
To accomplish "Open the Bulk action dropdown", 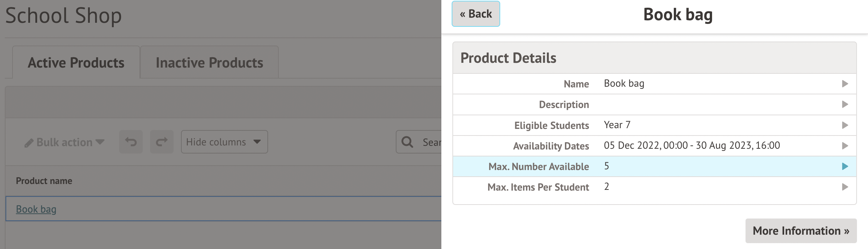I will click(65, 142).
